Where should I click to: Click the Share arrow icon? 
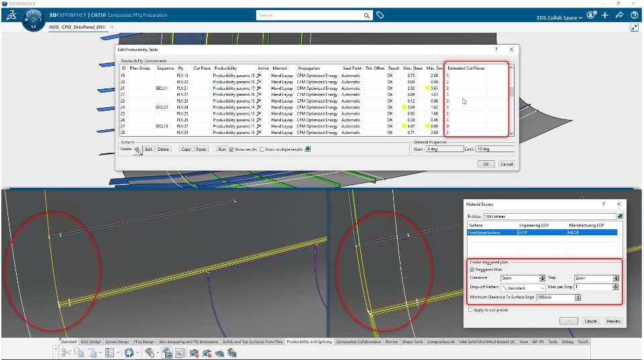coord(619,15)
